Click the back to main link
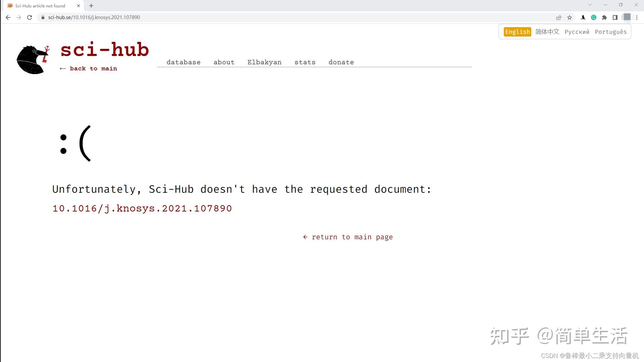Screen dimensions: 644x362 (x=89, y=69)
